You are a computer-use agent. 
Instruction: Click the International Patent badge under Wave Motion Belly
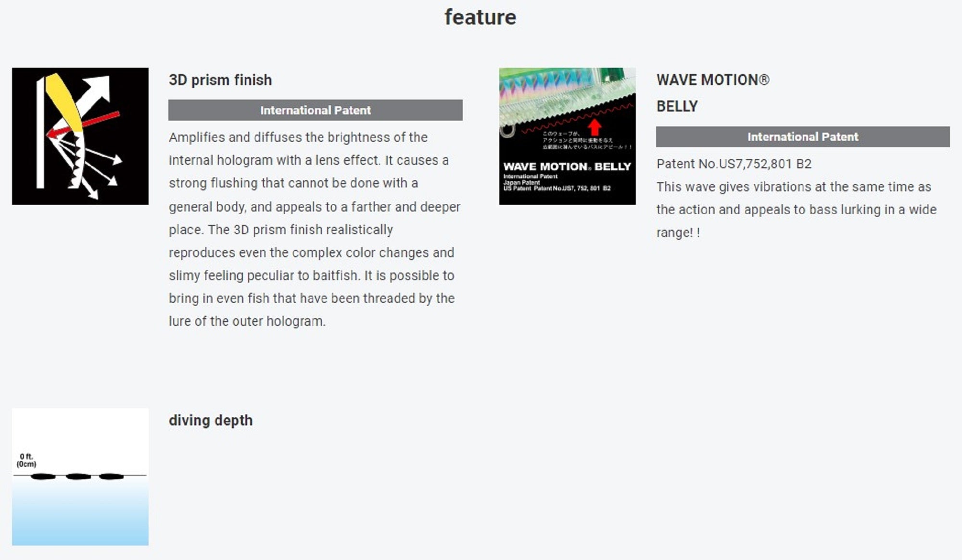coord(802,137)
